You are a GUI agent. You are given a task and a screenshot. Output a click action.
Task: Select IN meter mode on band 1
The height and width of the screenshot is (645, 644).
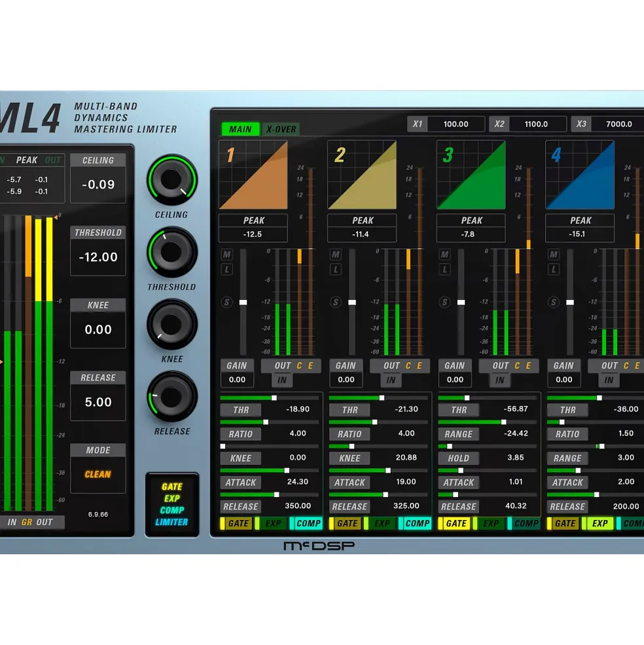[282, 380]
